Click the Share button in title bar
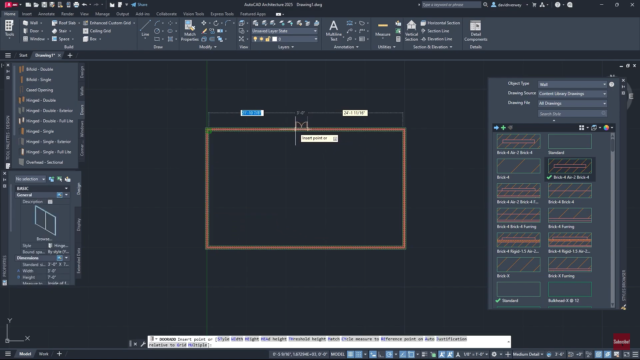This screenshot has height=360, width=640. point(139,5)
